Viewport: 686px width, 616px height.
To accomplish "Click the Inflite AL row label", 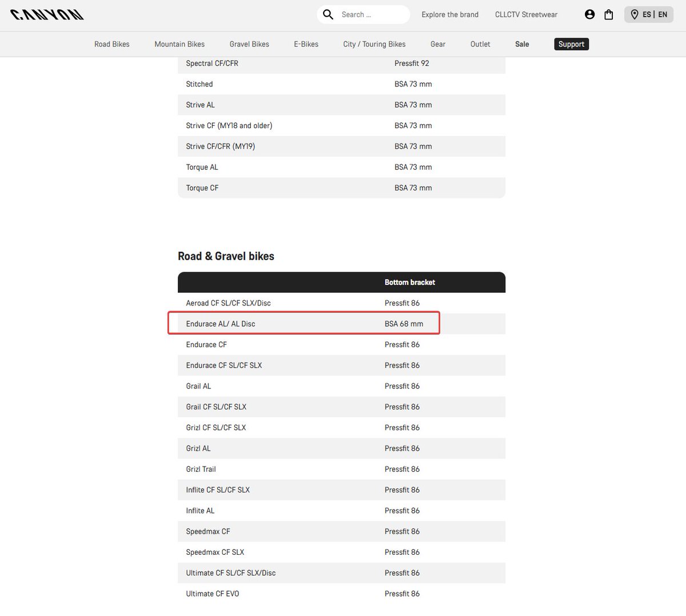I will tap(200, 511).
